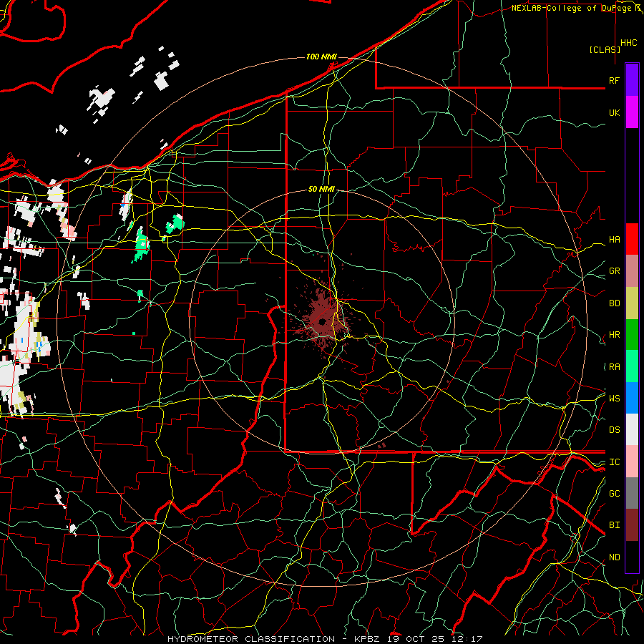
Task: Click the BD yellow-olive legend swatch
Action: tap(632, 303)
